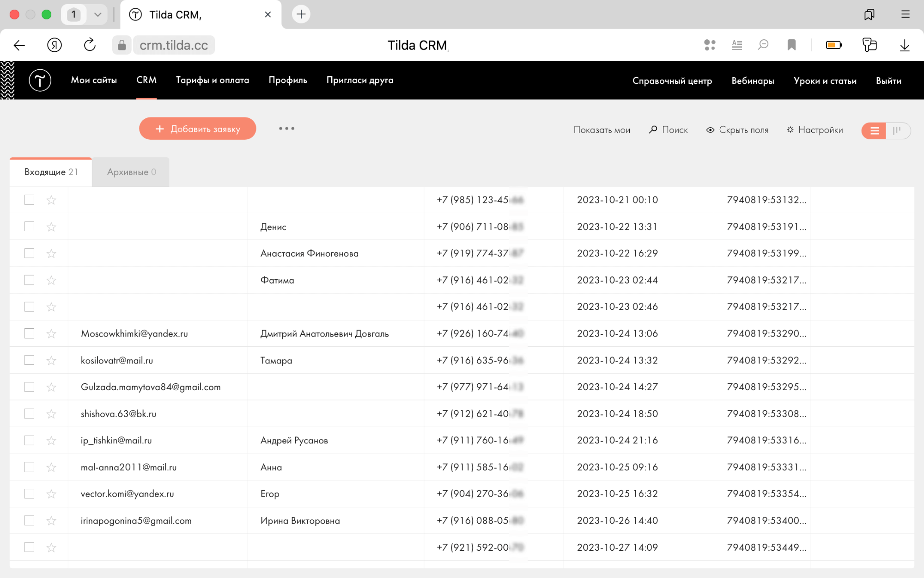This screenshot has height=578, width=924.
Task: Open the browser downloads icon
Action: (x=905, y=45)
